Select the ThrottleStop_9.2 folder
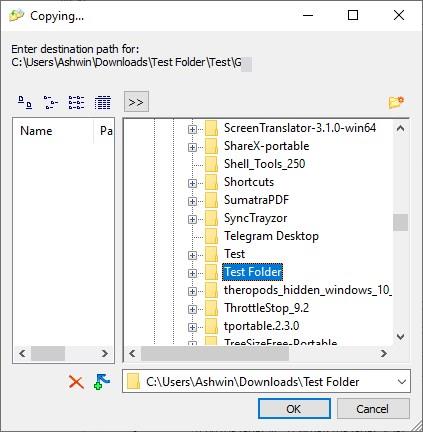The image size is (423, 432). (x=266, y=308)
